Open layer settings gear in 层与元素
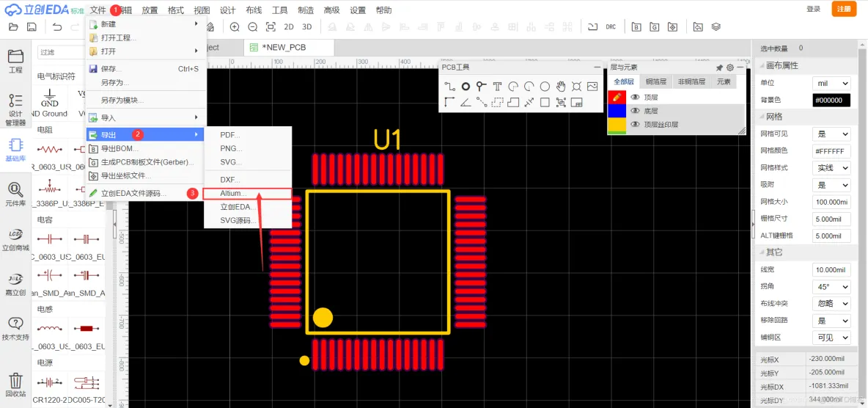 click(x=730, y=68)
